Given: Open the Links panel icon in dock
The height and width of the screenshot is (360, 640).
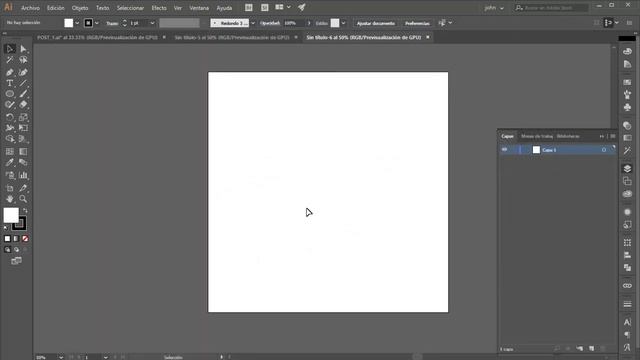Looking at the screenshot, I should coord(627,286).
